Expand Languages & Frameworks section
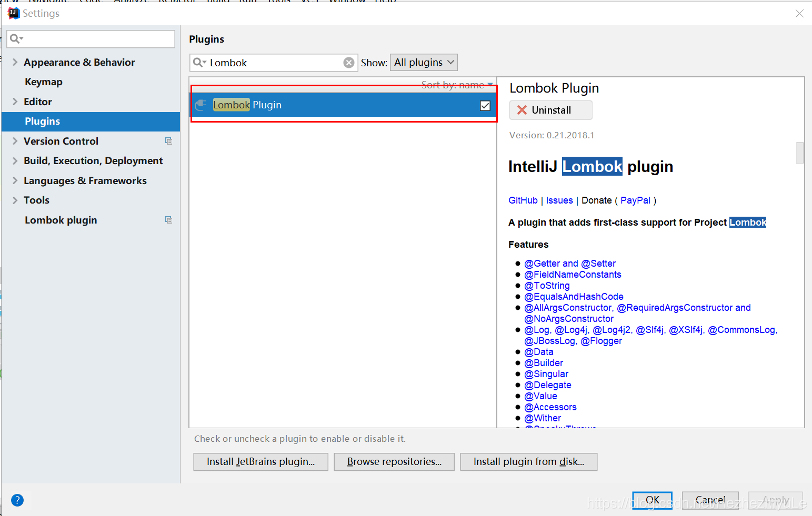The width and height of the screenshot is (812, 516). [15, 180]
